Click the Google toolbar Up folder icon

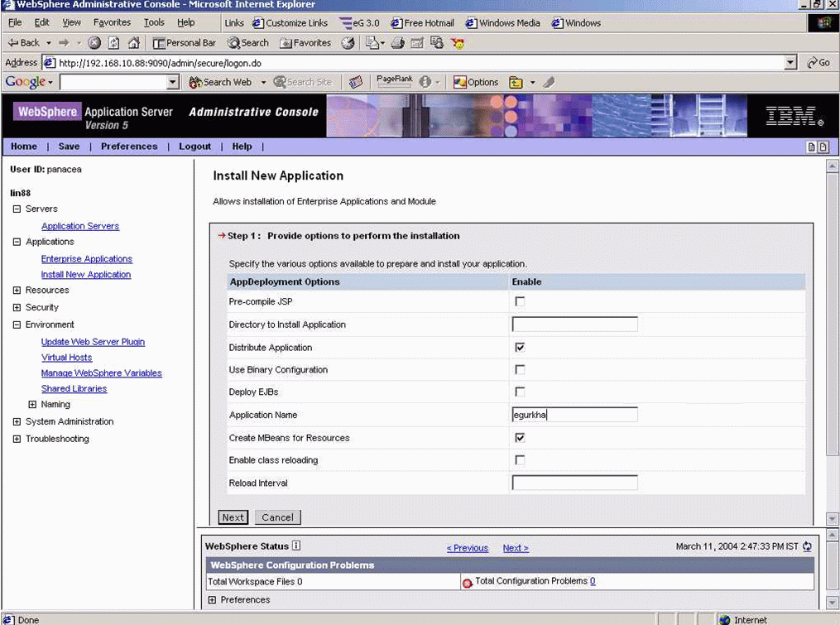[x=516, y=82]
